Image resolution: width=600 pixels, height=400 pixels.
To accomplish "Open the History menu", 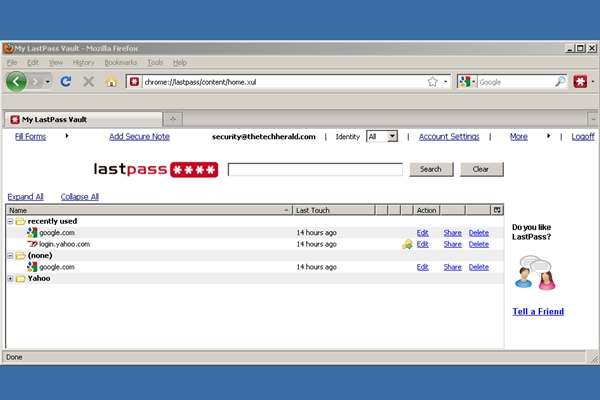I will [x=83, y=62].
